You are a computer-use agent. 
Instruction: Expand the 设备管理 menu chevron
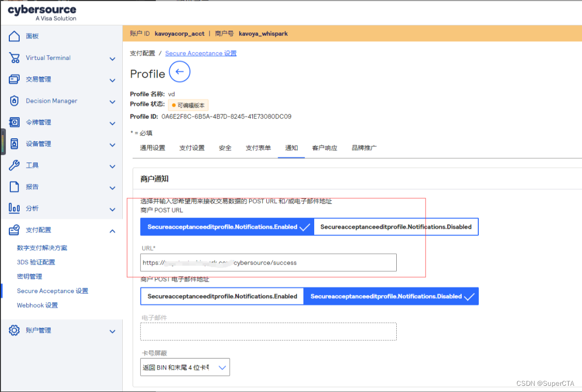[x=112, y=145]
